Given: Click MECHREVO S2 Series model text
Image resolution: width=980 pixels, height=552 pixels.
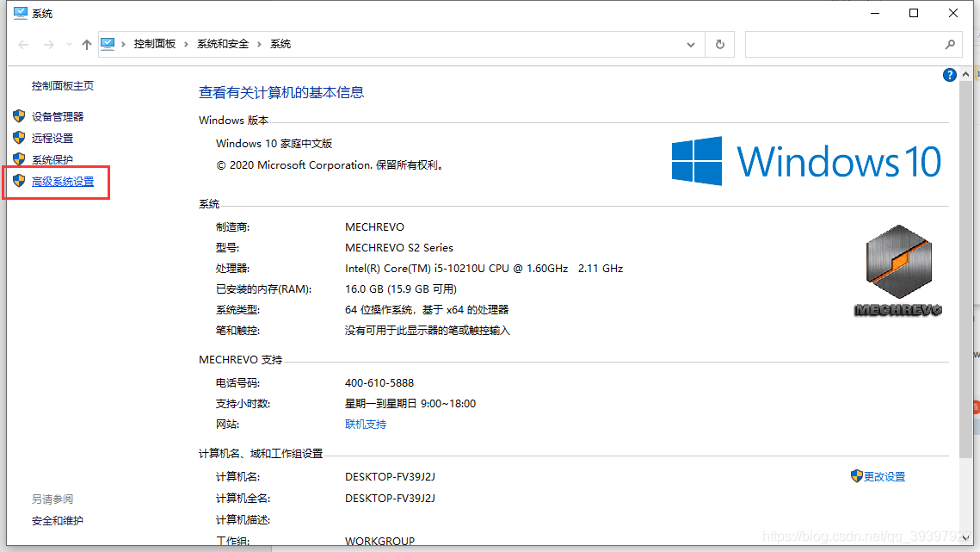Looking at the screenshot, I should [x=398, y=248].
